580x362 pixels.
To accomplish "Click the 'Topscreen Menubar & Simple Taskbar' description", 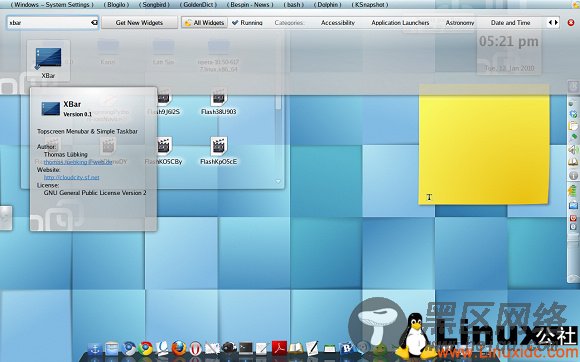I will tap(87, 131).
